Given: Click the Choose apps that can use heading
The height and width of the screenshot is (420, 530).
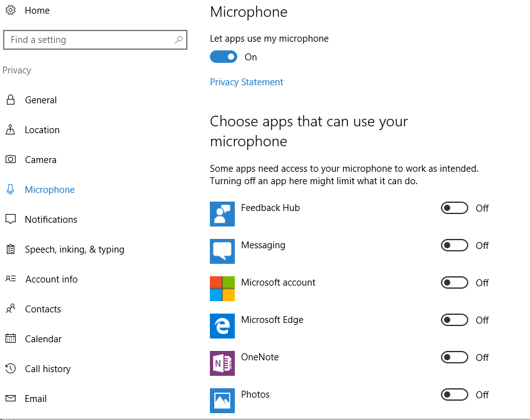Looking at the screenshot, I should (x=309, y=131).
